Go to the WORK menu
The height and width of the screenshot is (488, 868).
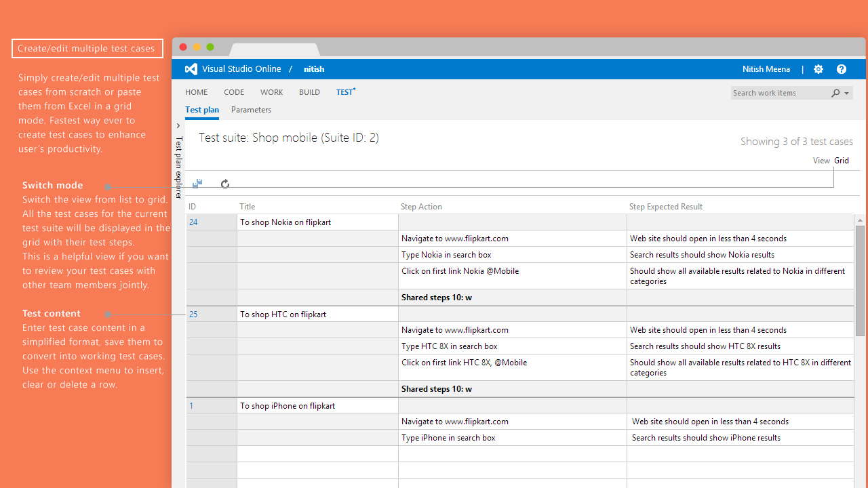click(x=272, y=92)
